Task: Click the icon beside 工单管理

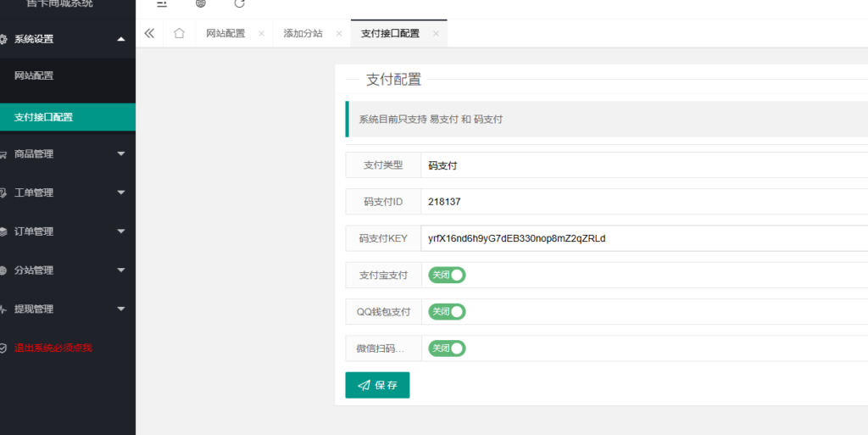Action: 3,193
